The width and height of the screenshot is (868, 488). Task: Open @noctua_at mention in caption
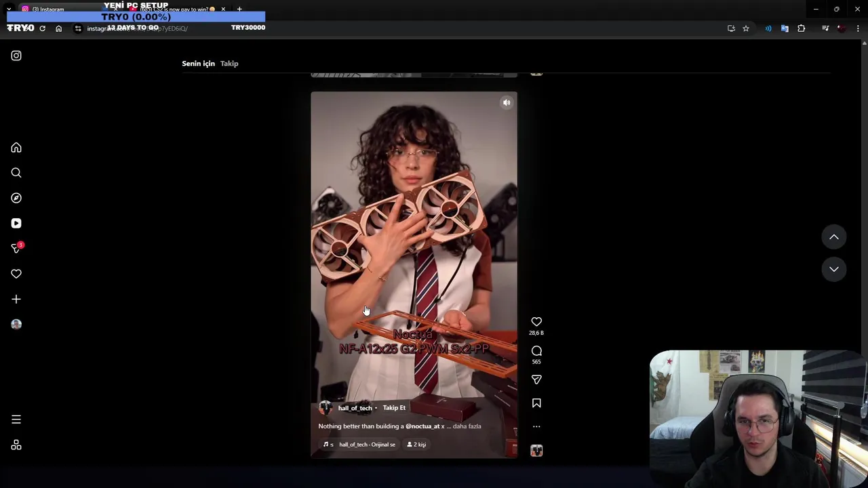pos(422,426)
